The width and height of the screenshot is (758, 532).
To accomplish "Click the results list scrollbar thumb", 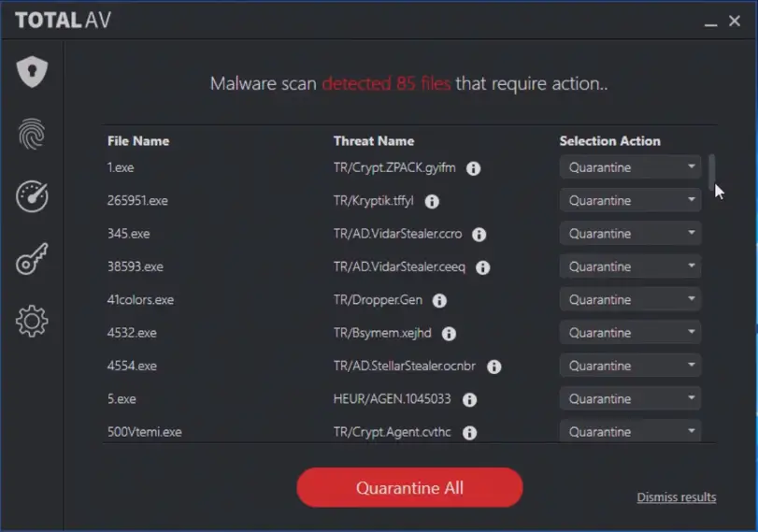I will click(711, 172).
